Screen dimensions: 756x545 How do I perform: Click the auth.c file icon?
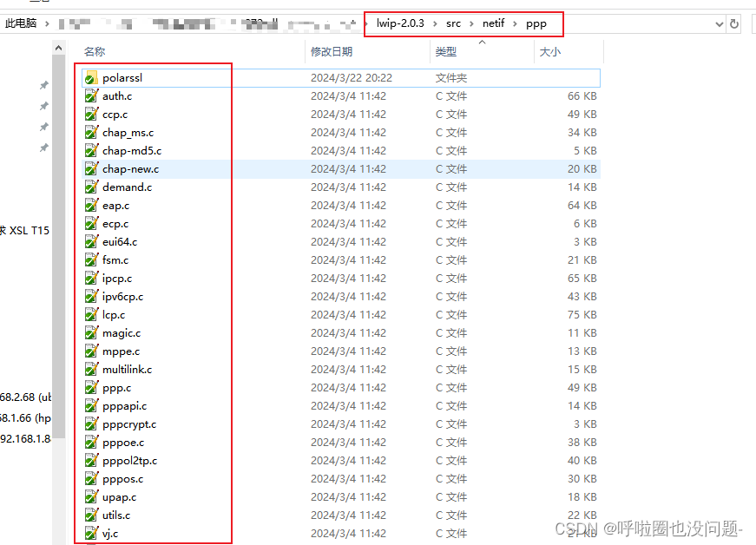[x=91, y=95]
